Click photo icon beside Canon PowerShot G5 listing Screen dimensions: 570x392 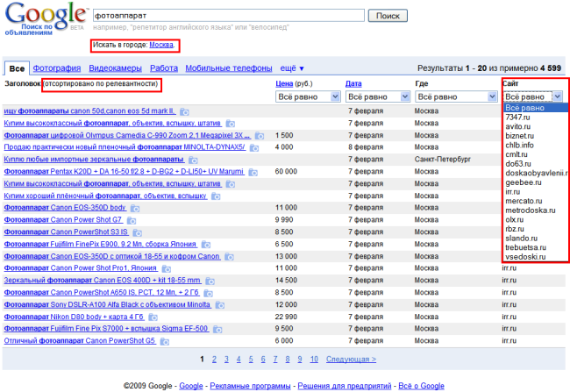coord(165,341)
